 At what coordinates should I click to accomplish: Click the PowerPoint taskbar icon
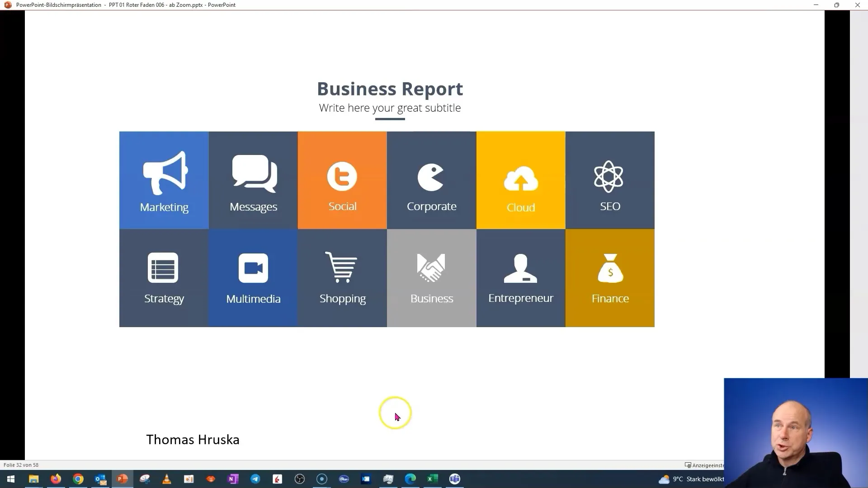tap(123, 479)
